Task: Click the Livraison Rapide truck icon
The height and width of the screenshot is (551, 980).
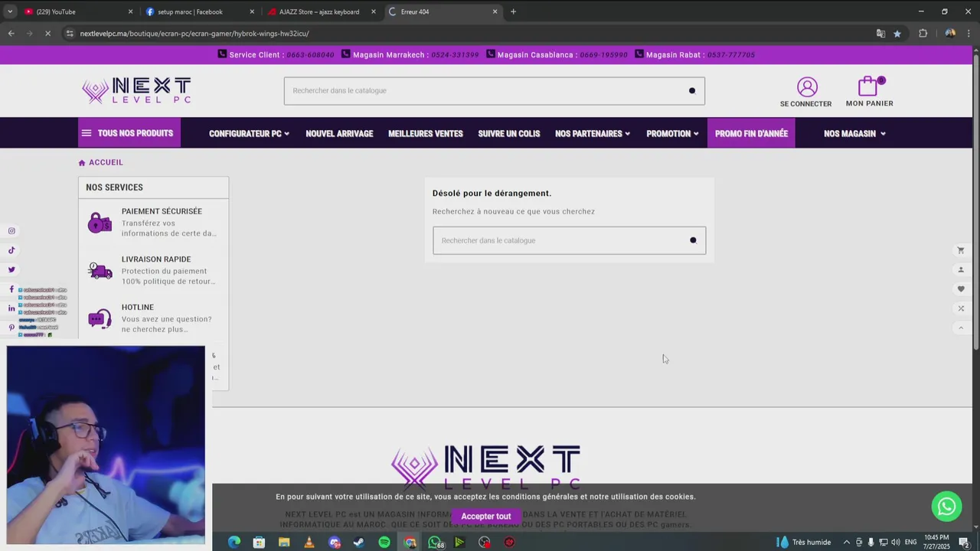Action: point(100,270)
